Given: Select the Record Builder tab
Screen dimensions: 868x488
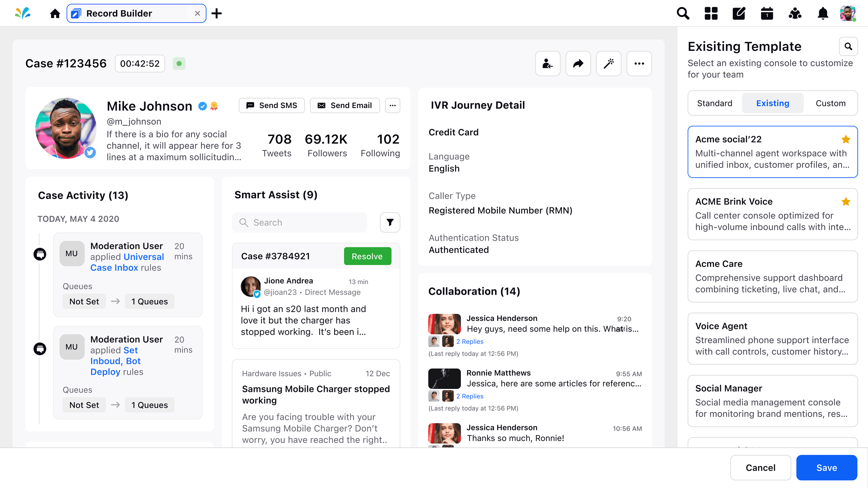Looking at the screenshot, I should [x=136, y=13].
